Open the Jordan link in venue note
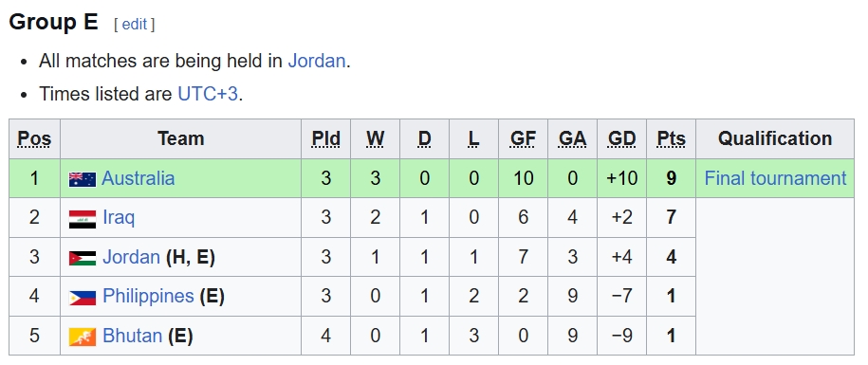This screenshot has height=365, width=868. 317,61
